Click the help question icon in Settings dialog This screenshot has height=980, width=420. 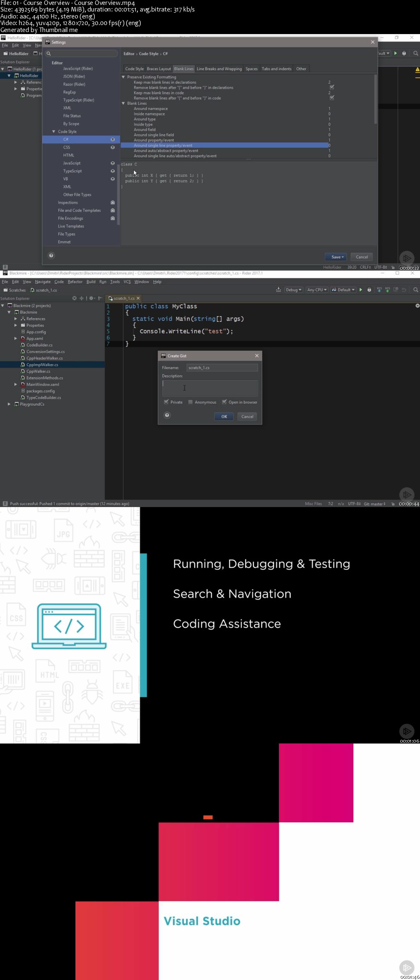(51, 255)
